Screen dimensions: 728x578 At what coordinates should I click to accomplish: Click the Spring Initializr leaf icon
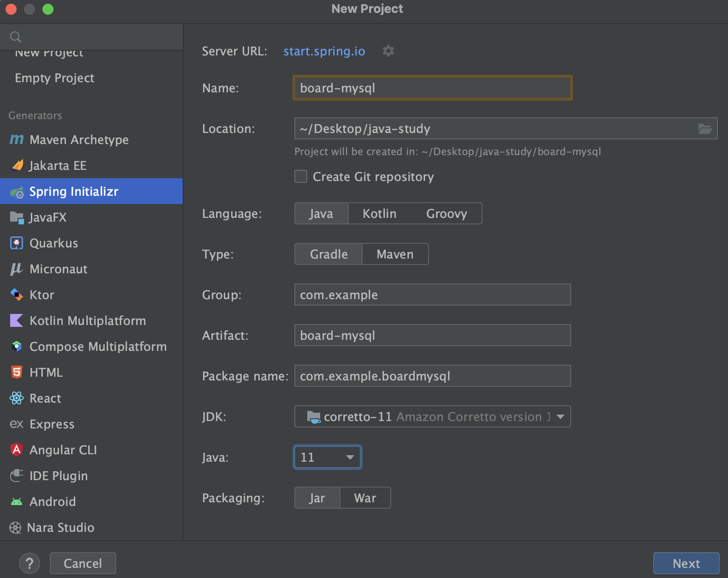[17, 192]
